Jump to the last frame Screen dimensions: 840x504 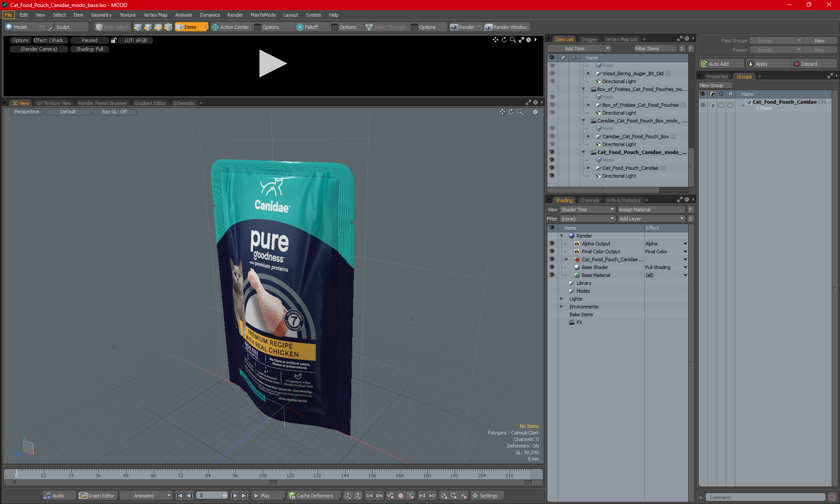click(245, 496)
